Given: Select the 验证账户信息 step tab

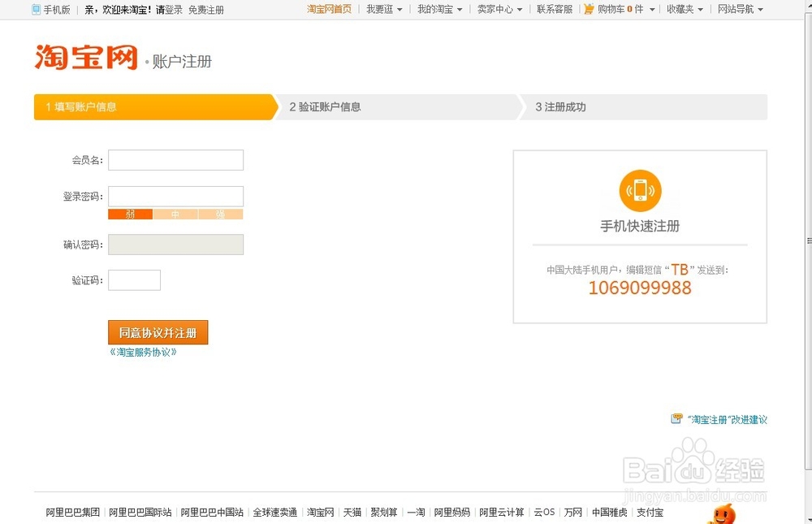Looking at the screenshot, I should tap(325, 106).
